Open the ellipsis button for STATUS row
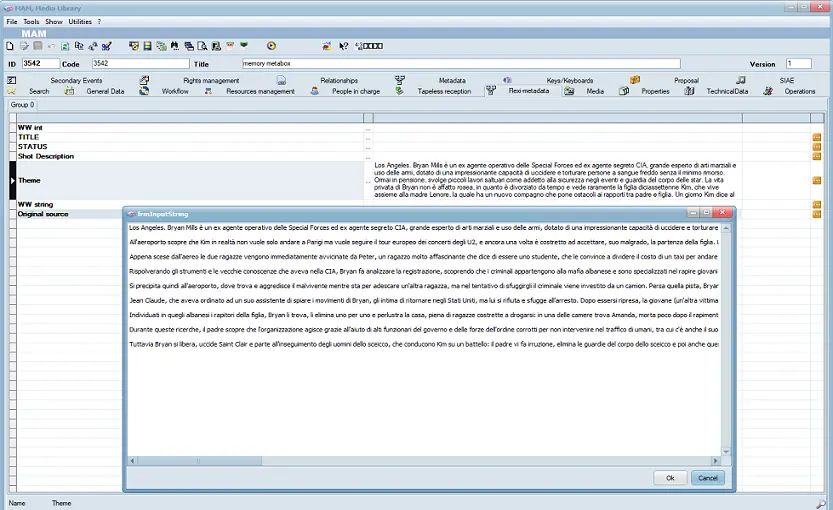Viewport: 833px width, 510px height. tap(368, 147)
